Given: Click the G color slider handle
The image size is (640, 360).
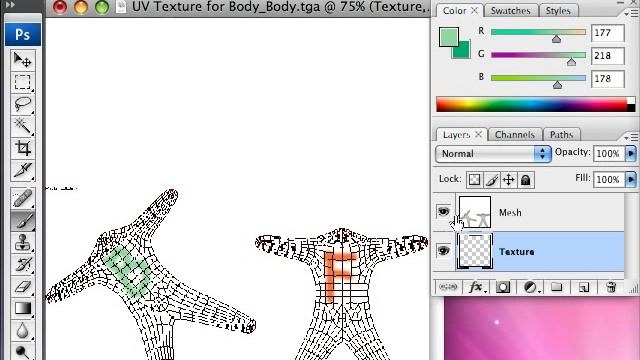Looking at the screenshot, I should [x=571, y=62].
